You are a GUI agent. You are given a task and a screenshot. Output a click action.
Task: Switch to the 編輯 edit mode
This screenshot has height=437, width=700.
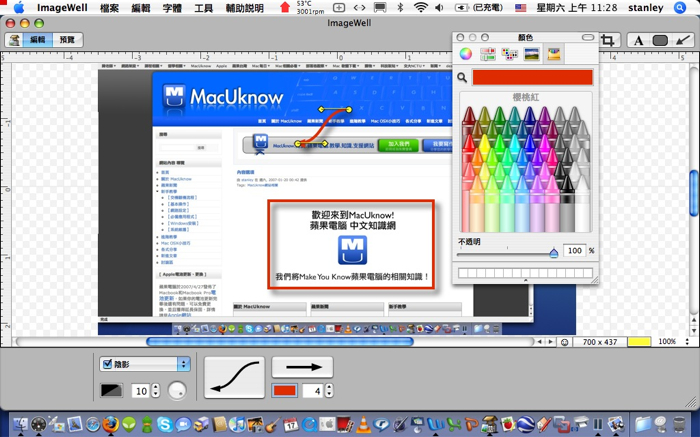[x=38, y=40]
